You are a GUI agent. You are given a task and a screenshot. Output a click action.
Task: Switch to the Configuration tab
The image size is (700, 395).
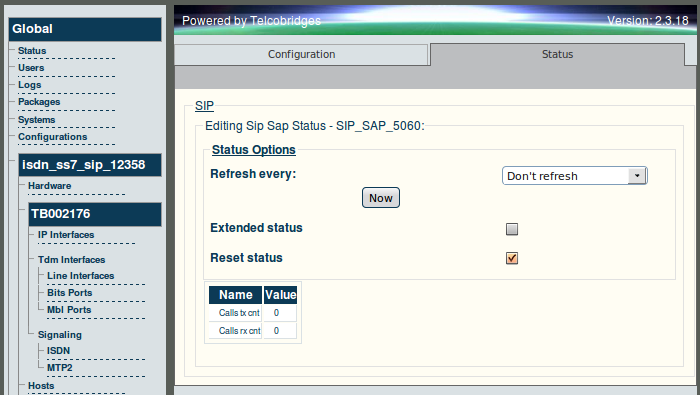coord(301,54)
